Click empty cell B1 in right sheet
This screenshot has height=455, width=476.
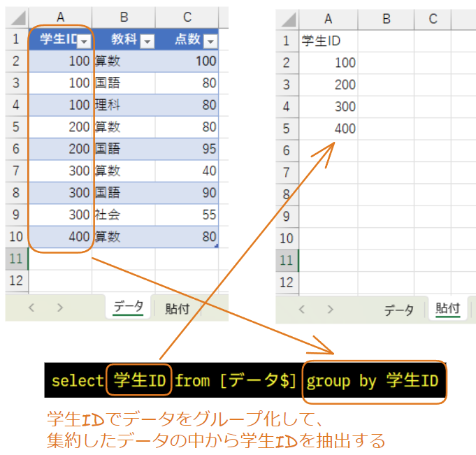coord(386,41)
